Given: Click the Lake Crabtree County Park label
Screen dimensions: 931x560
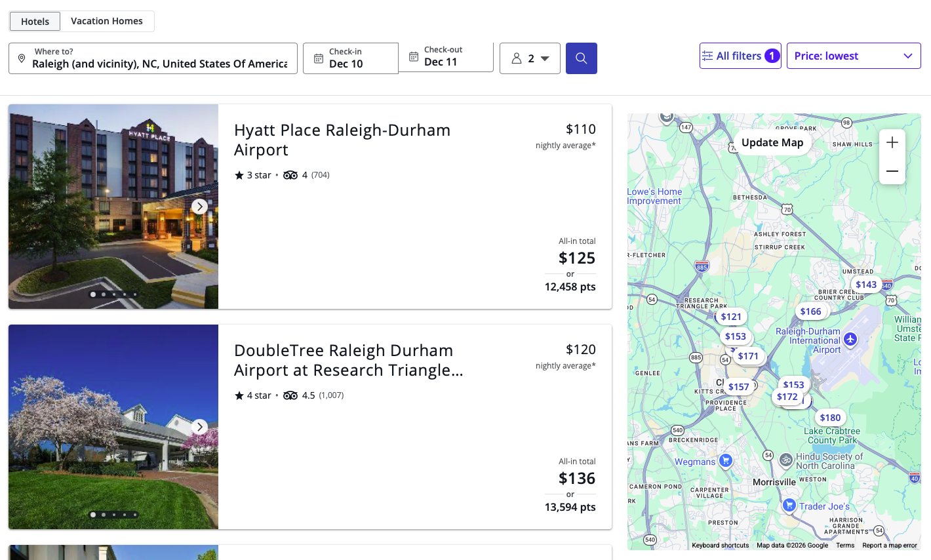Looking at the screenshot, I should (832, 435).
